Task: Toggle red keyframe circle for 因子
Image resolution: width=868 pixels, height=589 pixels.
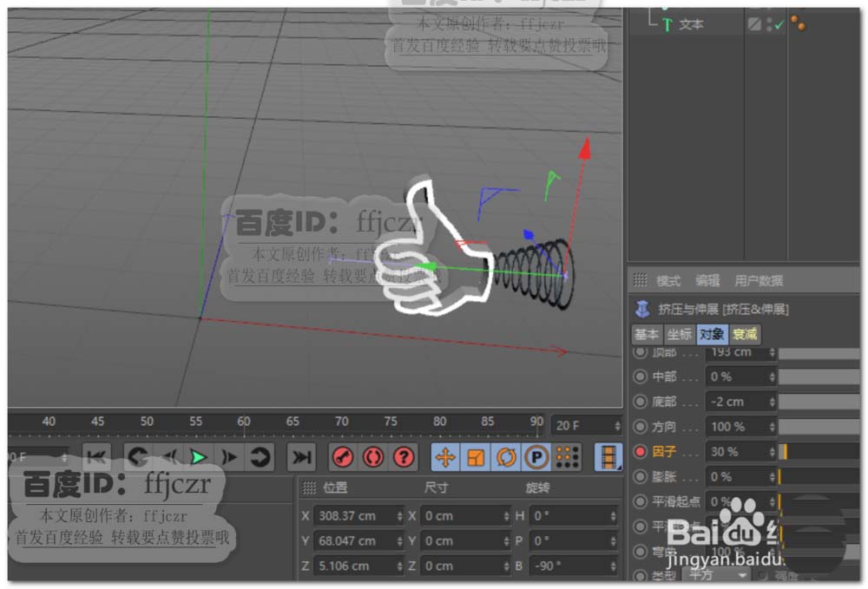Action: coord(640,451)
